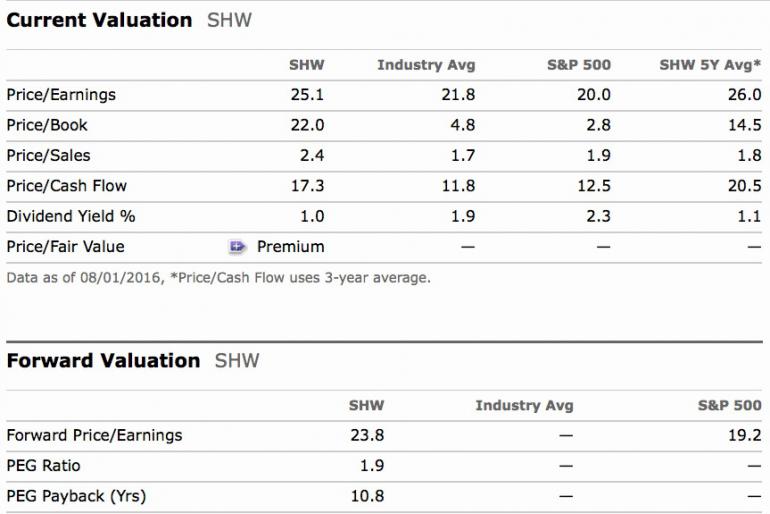Click the Price/Fair Value row label

point(65,246)
